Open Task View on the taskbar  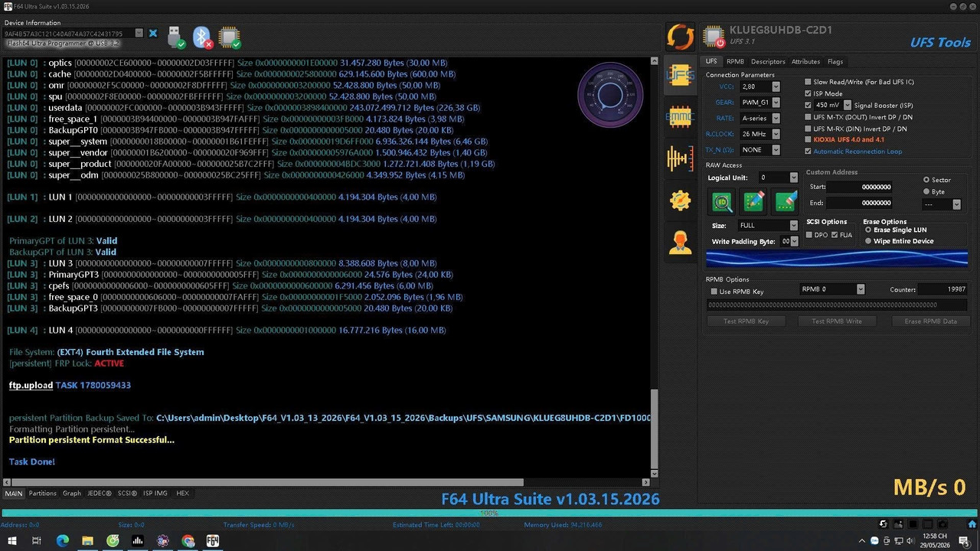pyautogui.click(x=36, y=541)
